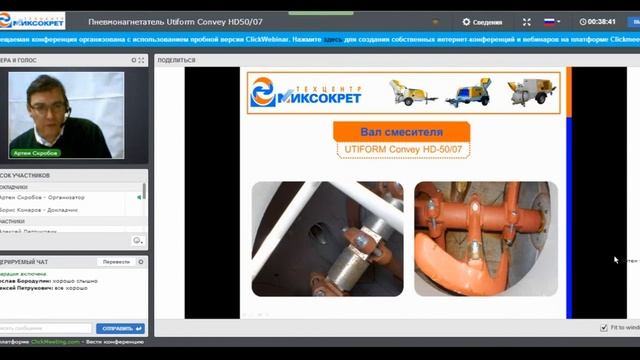The width and height of the screenshot is (640, 360).
Task: Click the green Артем Скробов name tag
Action: [x=36, y=153]
